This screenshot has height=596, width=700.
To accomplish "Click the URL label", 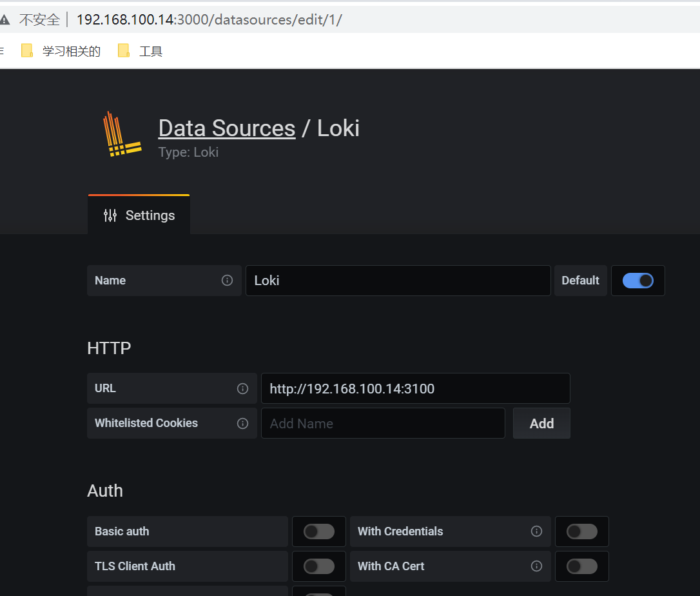I will tap(105, 388).
